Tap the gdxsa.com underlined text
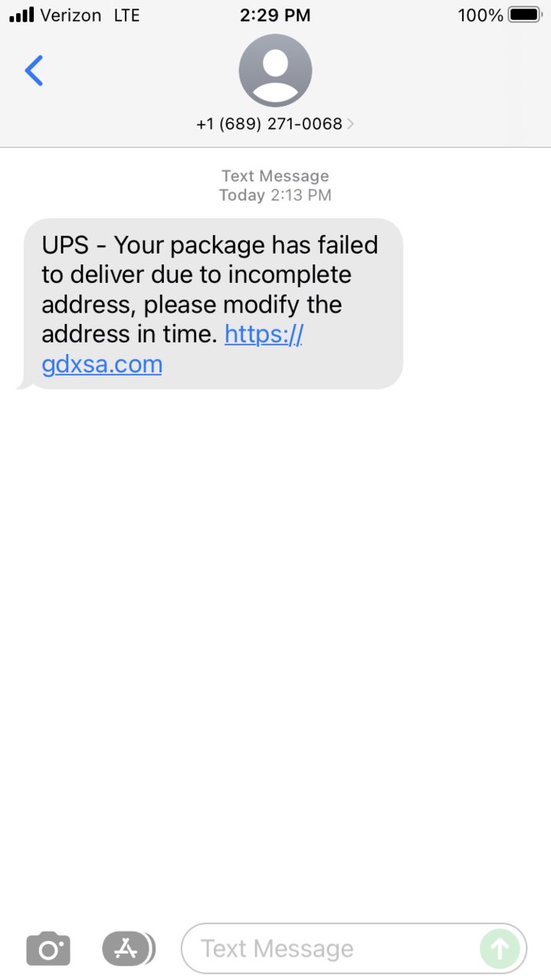This screenshot has width=551, height=980. click(102, 364)
